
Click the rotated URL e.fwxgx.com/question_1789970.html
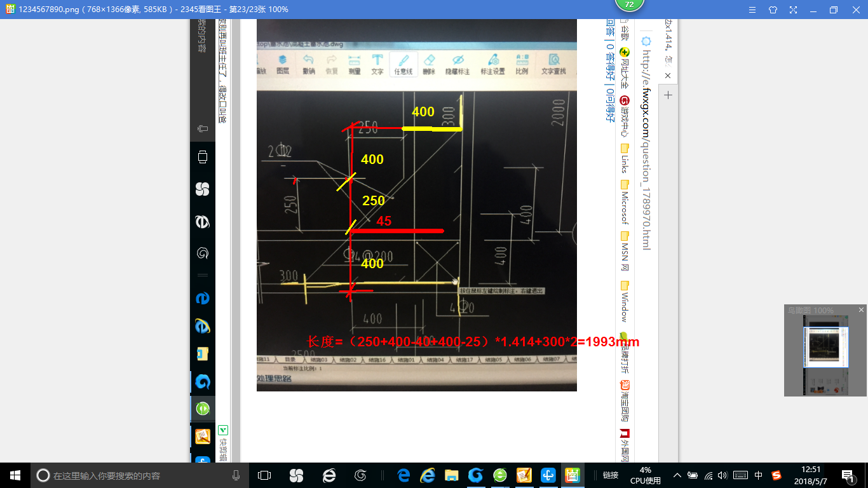click(x=646, y=150)
